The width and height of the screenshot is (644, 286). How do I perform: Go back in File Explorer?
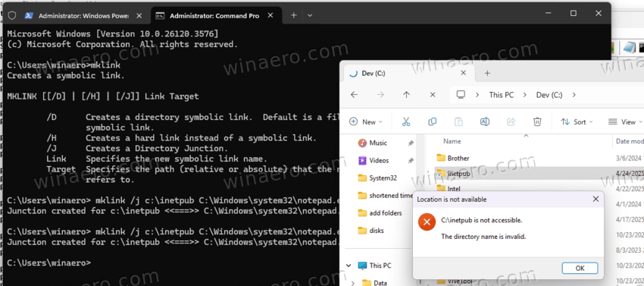pyautogui.click(x=354, y=95)
